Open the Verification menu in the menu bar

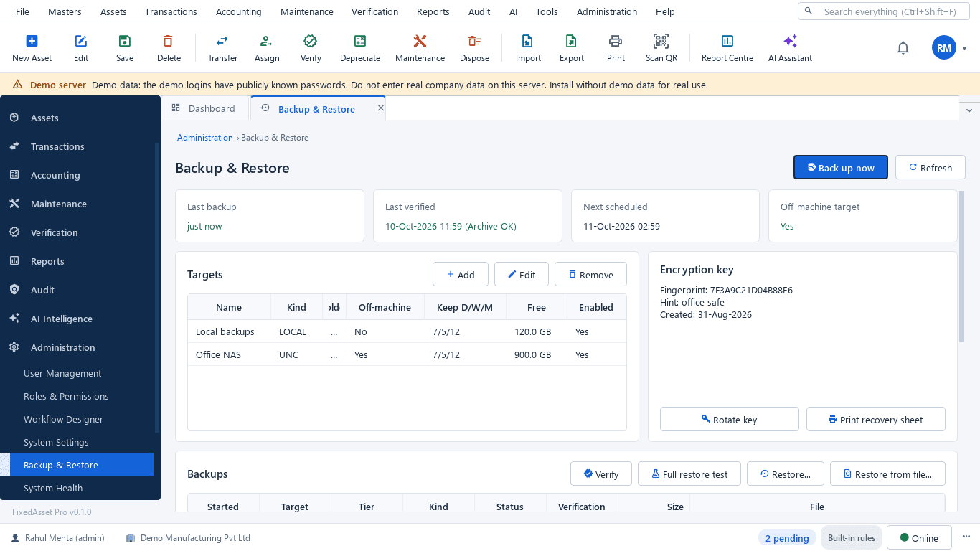coord(374,11)
